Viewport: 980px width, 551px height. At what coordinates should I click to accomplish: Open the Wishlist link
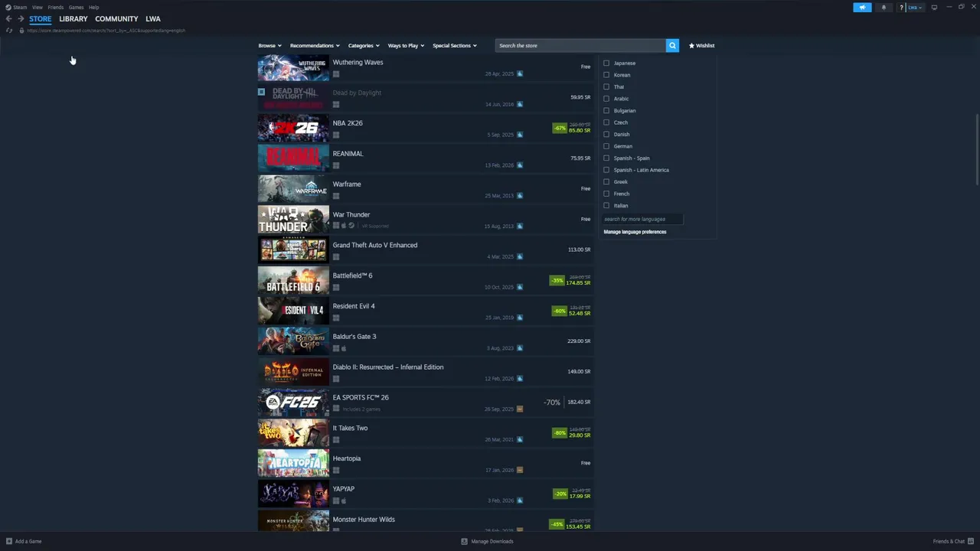click(x=701, y=45)
